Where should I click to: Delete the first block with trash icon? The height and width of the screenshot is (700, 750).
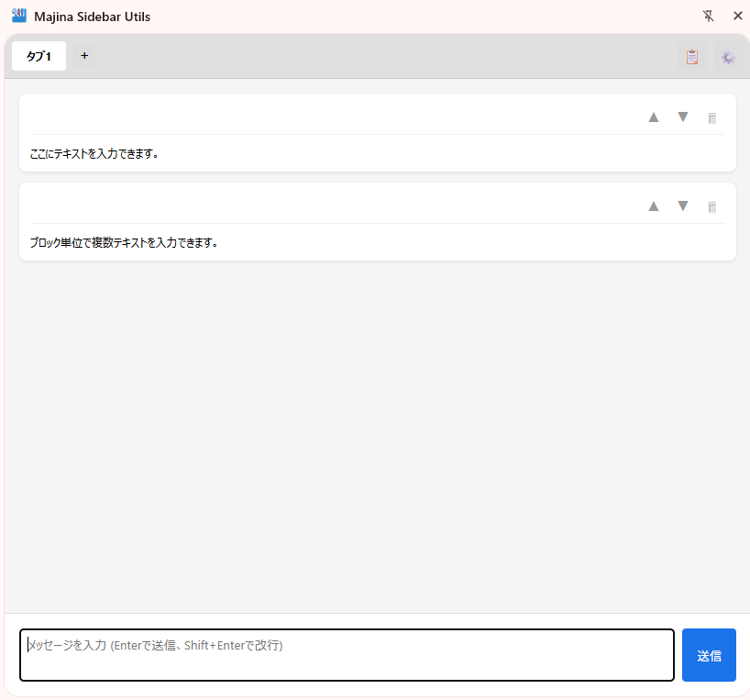click(711, 118)
